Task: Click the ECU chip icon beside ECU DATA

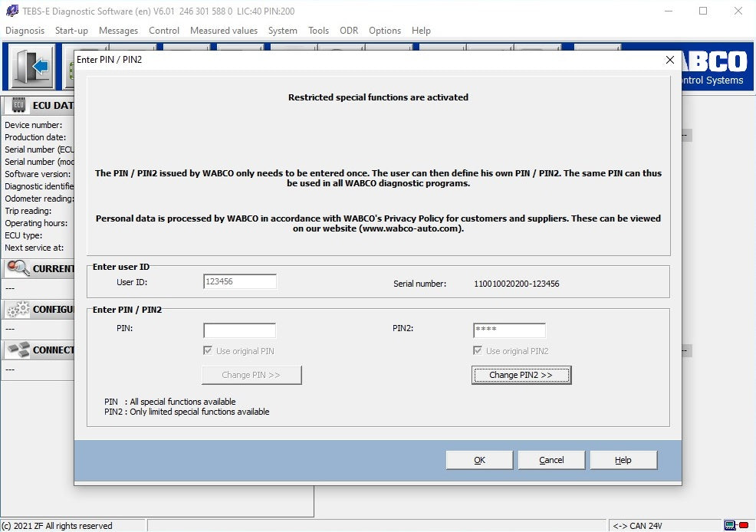Action: click(x=18, y=104)
